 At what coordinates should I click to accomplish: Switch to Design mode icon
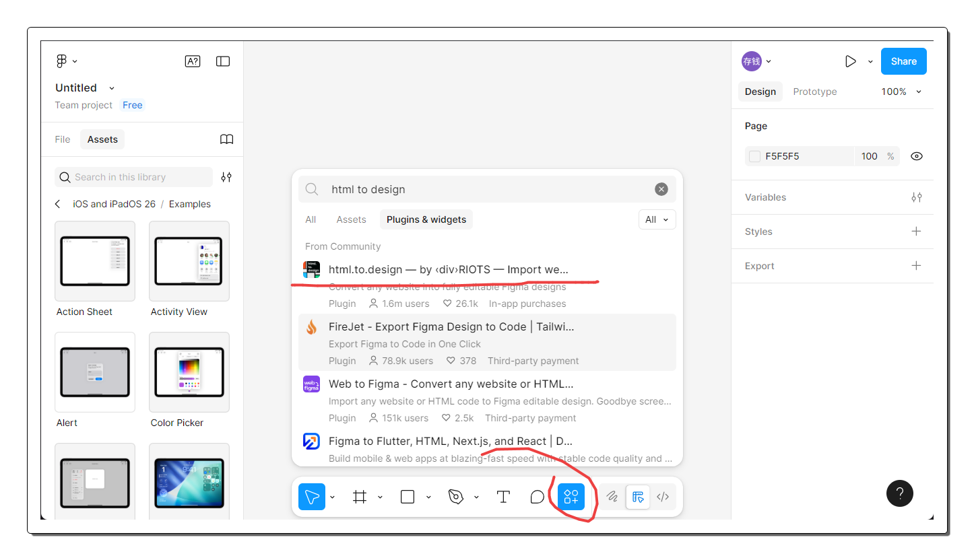coord(638,497)
